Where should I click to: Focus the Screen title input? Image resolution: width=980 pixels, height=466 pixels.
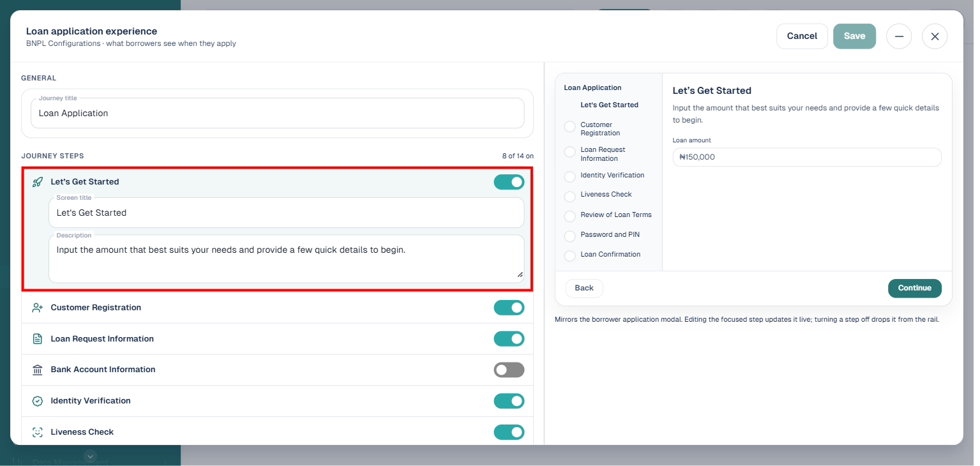coord(286,213)
